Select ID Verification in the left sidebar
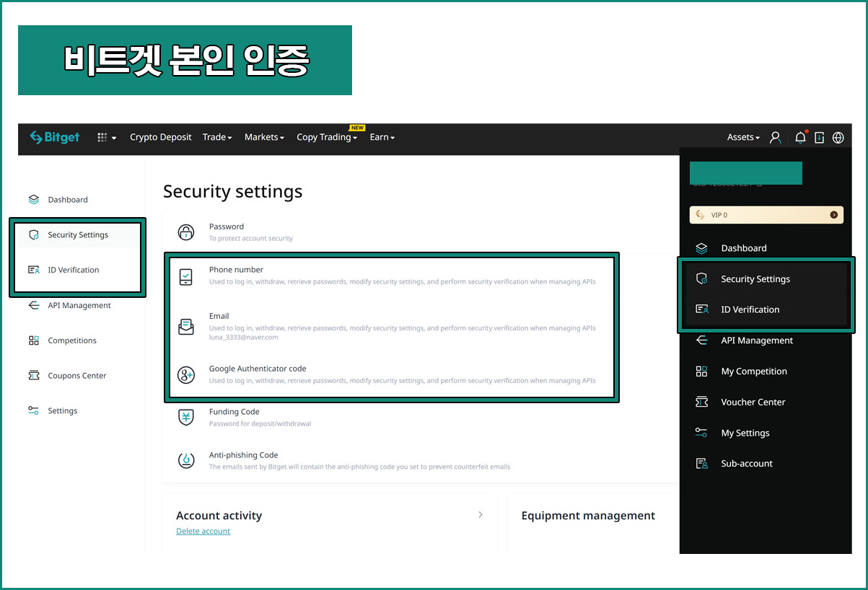 coord(74,270)
